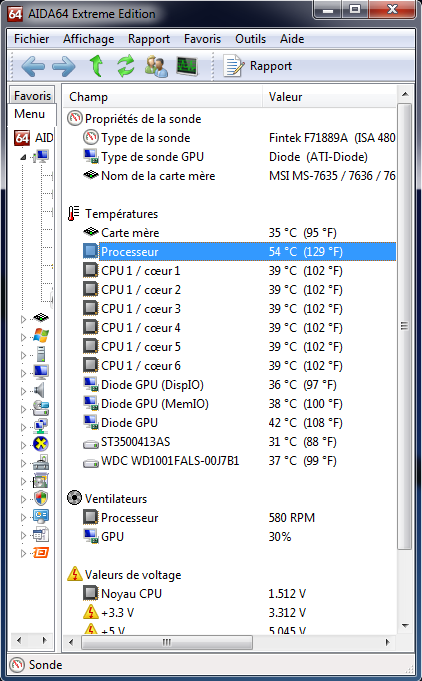This screenshot has width=422, height=681.
Task: Expand the speaker multimedia node in the tree
Action: click(x=23, y=391)
